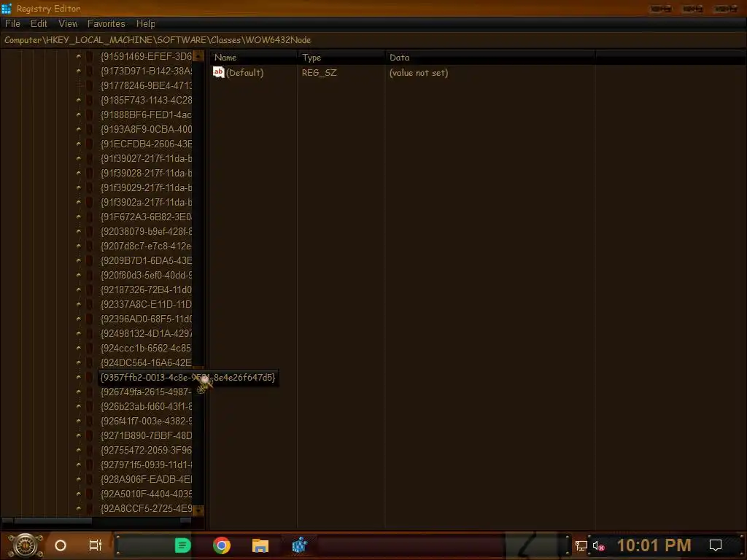Open File Explorer from the taskbar
This screenshot has height=560, width=747.
pos(260,545)
